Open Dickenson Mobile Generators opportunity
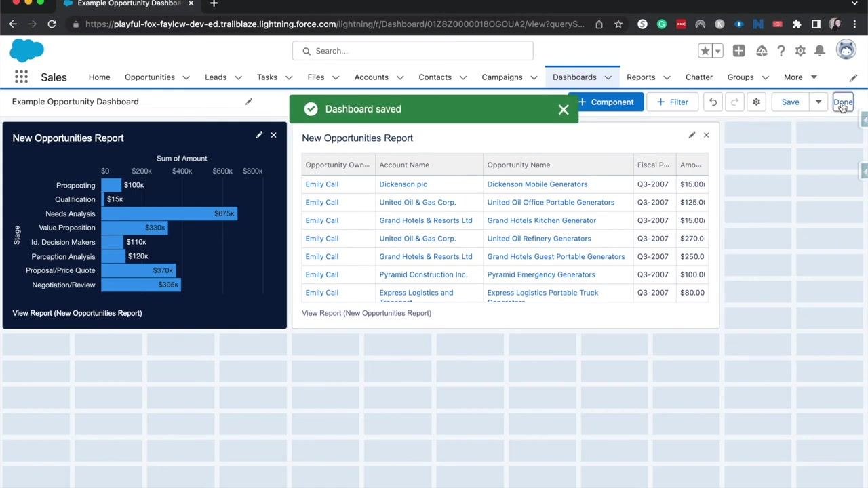Image resolution: width=868 pixels, height=488 pixels. point(537,184)
